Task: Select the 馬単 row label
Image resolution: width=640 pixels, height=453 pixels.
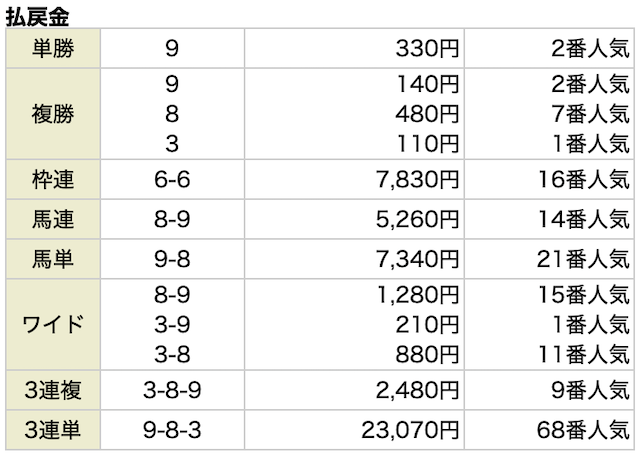Action: 53,260
